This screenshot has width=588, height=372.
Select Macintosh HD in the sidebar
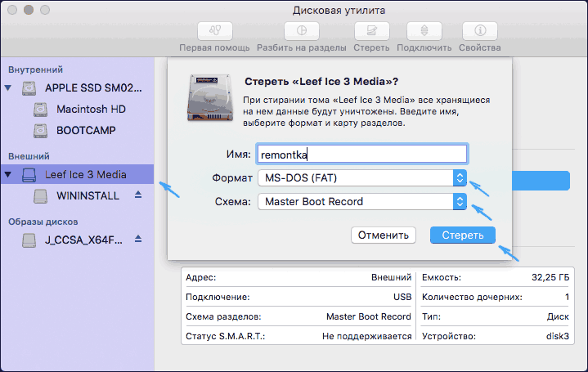click(x=91, y=109)
